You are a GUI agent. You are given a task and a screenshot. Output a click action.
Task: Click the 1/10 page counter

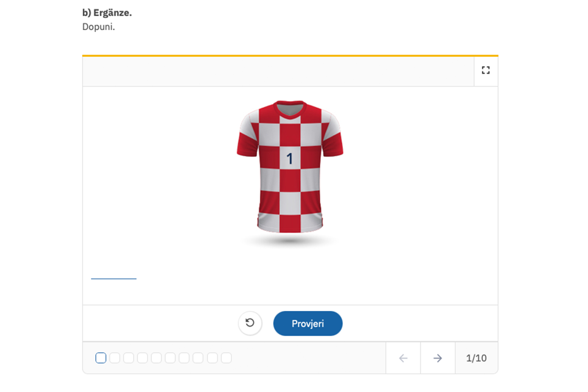coord(476,358)
